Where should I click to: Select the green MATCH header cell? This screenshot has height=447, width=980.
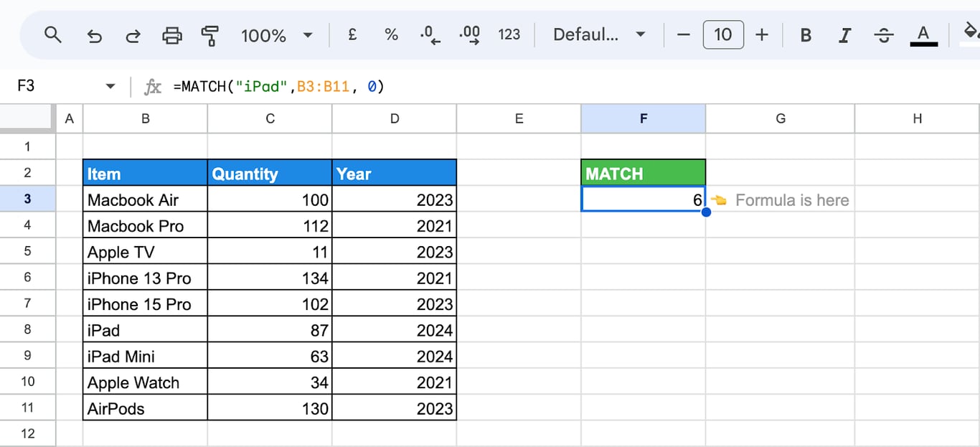click(x=644, y=173)
